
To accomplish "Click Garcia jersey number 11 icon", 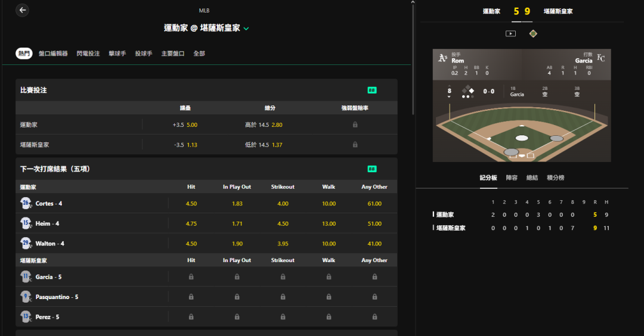I will (26, 276).
